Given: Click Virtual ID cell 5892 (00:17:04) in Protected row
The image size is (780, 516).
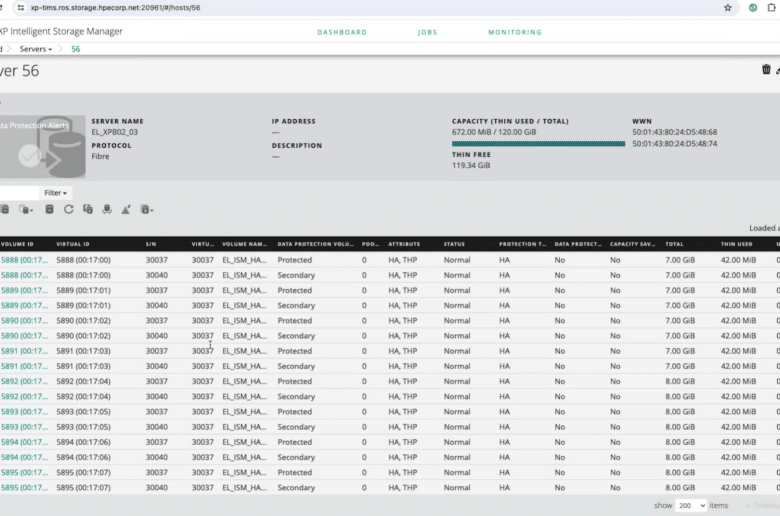Looking at the screenshot, I should (x=83, y=381).
